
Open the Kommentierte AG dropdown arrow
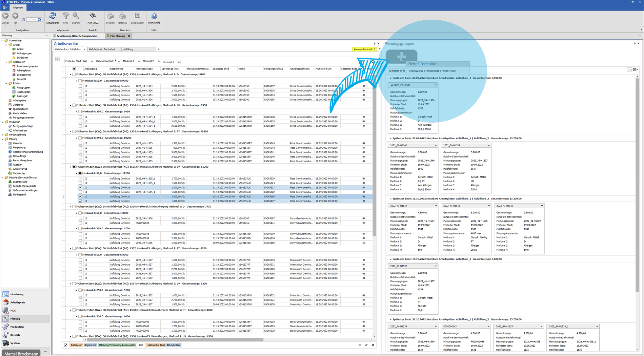(x=379, y=49)
